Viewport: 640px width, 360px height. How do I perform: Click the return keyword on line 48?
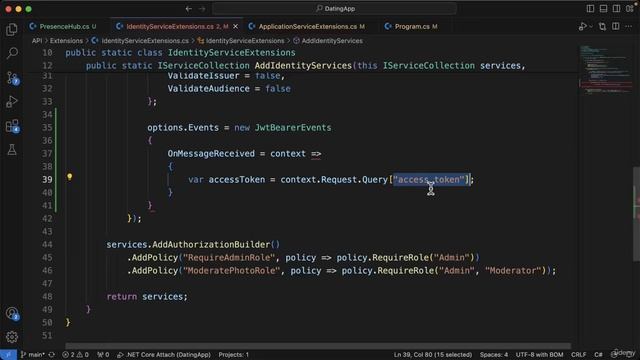pos(122,297)
